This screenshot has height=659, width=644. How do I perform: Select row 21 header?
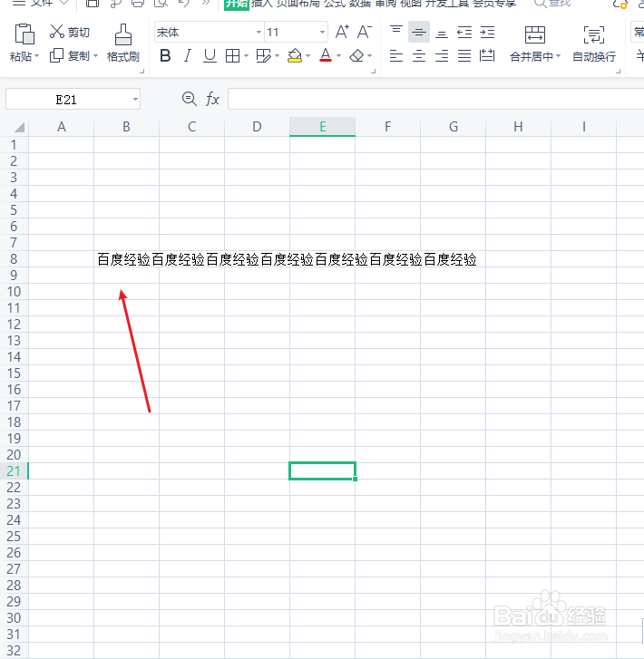click(14, 471)
